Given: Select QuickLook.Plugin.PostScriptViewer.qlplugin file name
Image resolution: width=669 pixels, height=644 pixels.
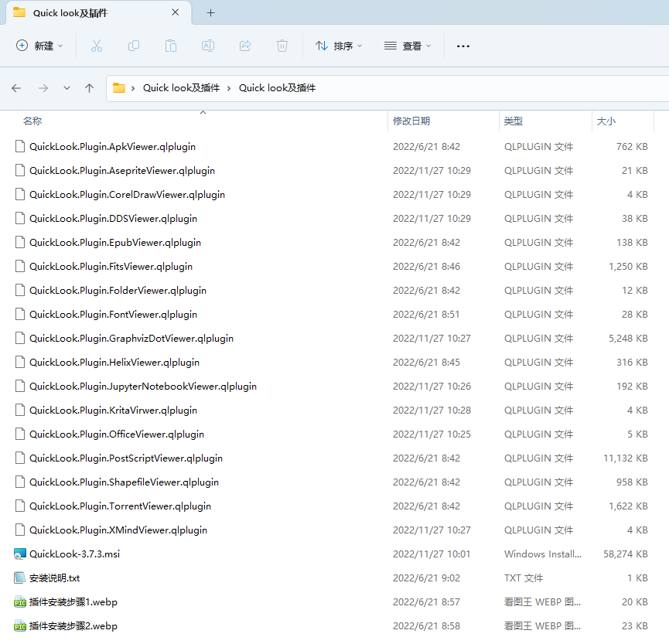Looking at the screenshot, I should [x=126, y=458].
